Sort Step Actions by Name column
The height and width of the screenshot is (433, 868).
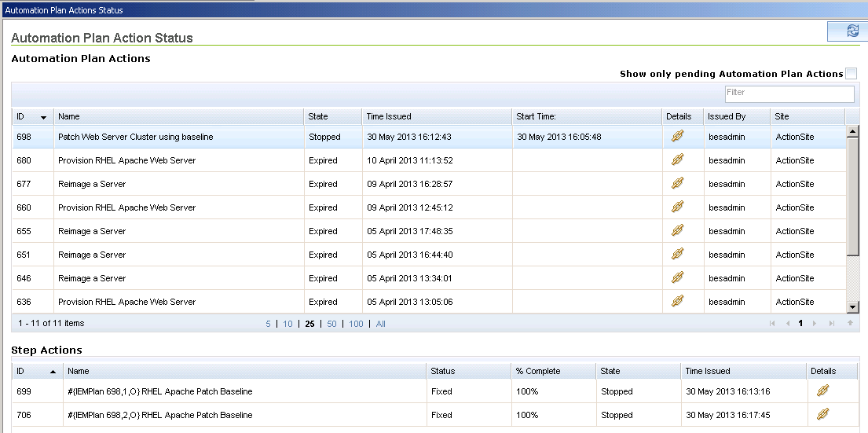244,371
